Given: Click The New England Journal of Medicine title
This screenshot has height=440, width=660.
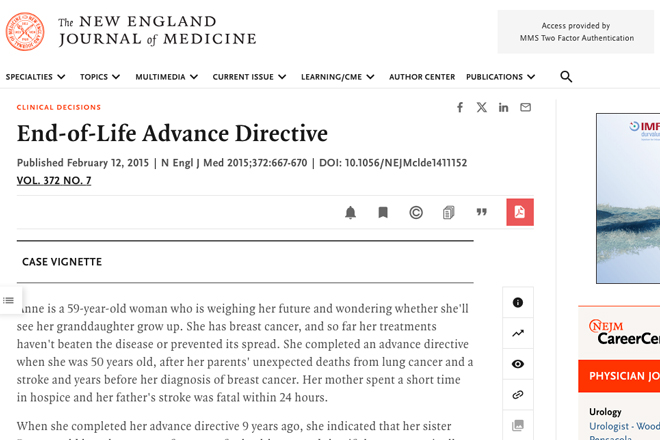Looking at the screenshot, I should [x=157, y=30].
